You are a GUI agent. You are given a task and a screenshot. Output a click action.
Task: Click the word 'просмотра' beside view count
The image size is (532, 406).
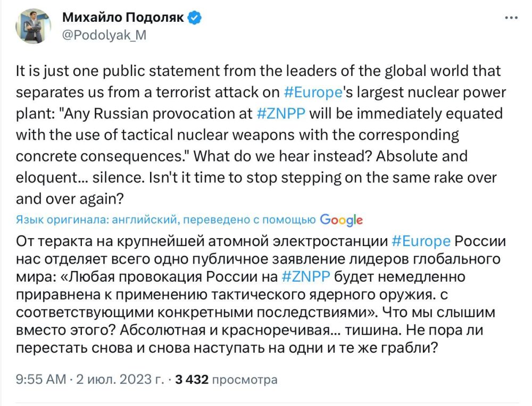pyautogui.click(x=245, y=380)
